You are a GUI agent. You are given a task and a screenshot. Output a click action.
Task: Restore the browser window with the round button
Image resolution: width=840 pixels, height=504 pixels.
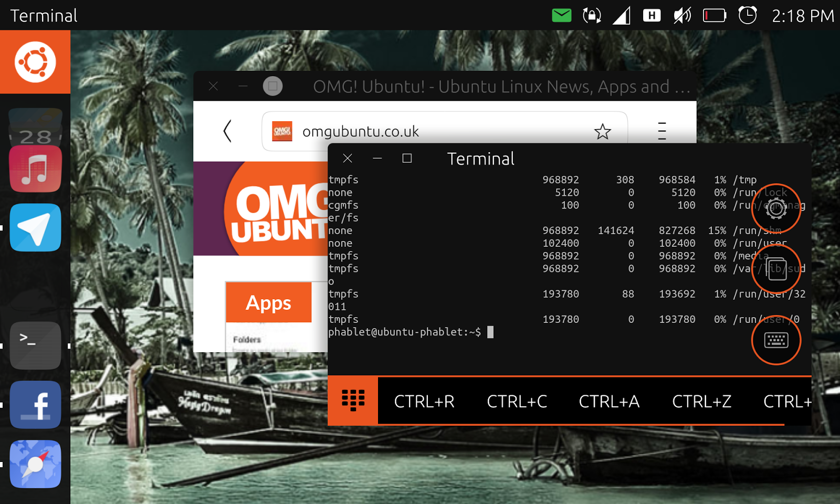tap(272, 86)
